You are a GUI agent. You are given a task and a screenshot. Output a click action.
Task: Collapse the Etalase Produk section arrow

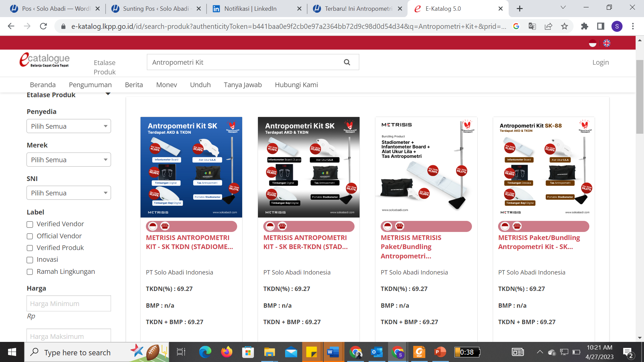(x=108, y=94)
